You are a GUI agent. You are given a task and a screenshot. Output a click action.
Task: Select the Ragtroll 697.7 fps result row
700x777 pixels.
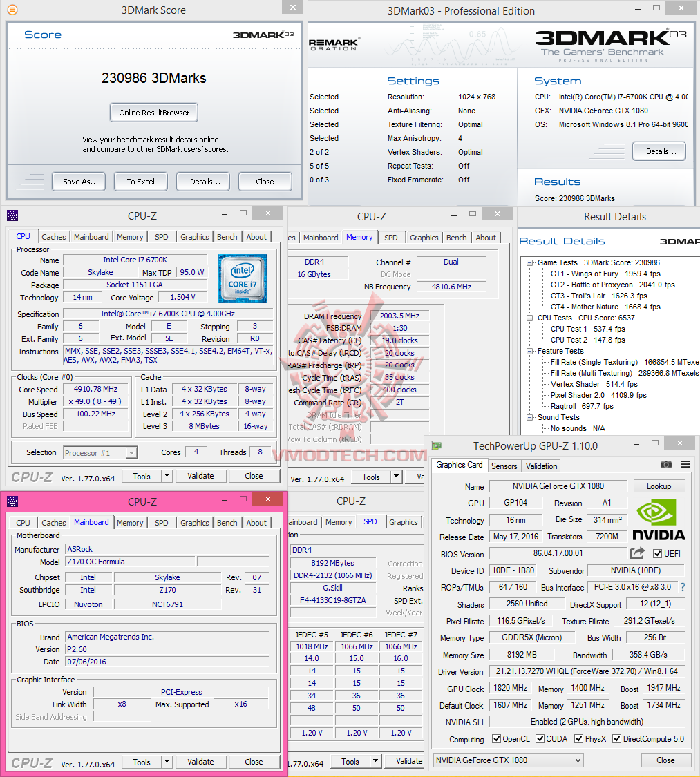582,406
